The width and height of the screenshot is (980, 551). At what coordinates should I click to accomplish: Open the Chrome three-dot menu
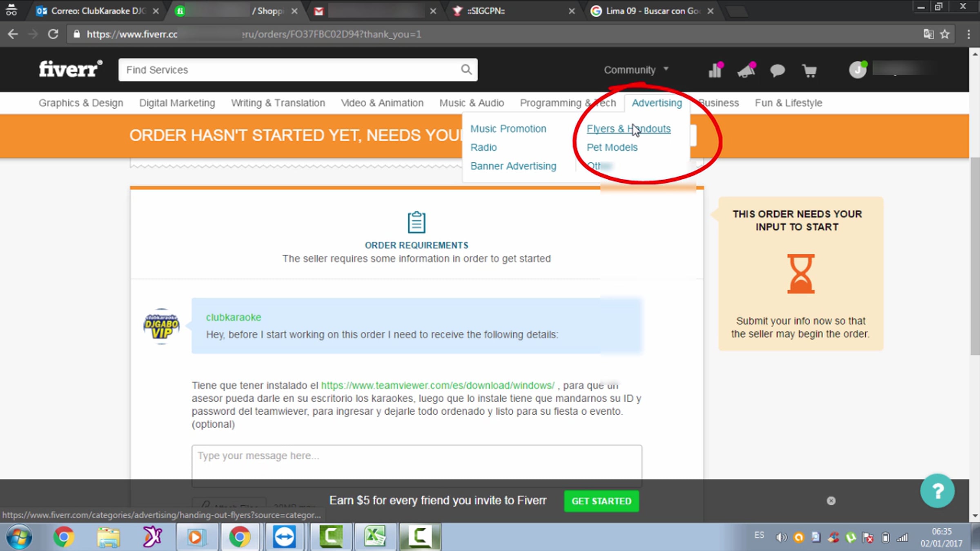click(969, 34)
